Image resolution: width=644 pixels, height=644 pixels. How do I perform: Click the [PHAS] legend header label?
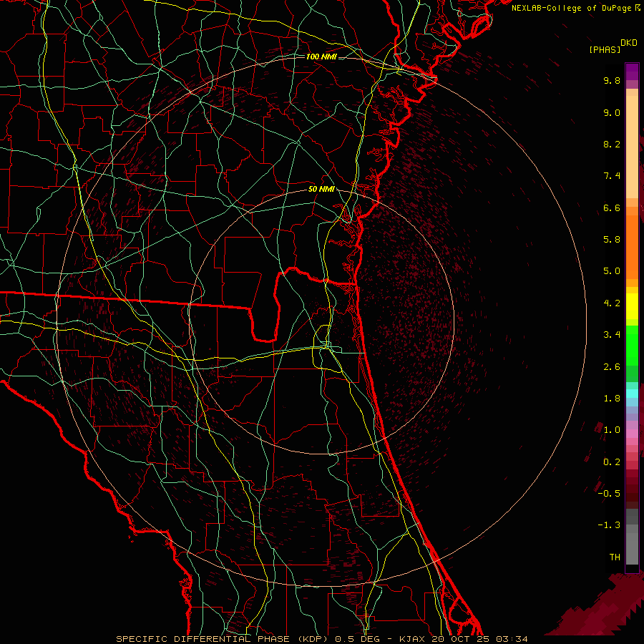point(604,49)
